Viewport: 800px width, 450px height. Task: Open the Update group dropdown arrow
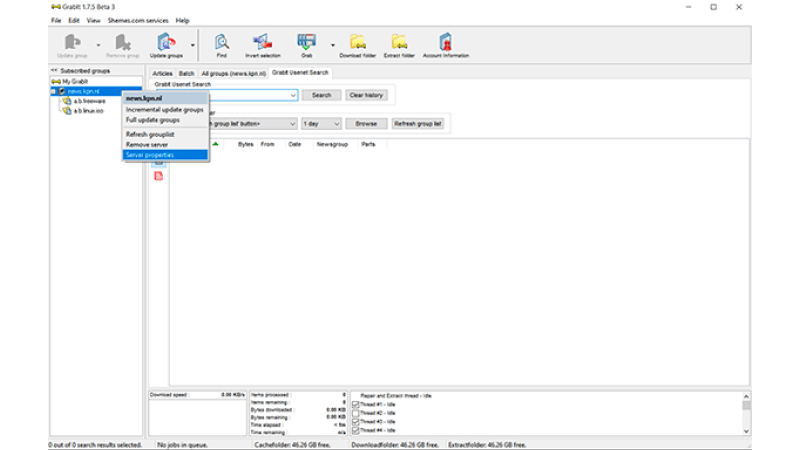pos(98,45)
